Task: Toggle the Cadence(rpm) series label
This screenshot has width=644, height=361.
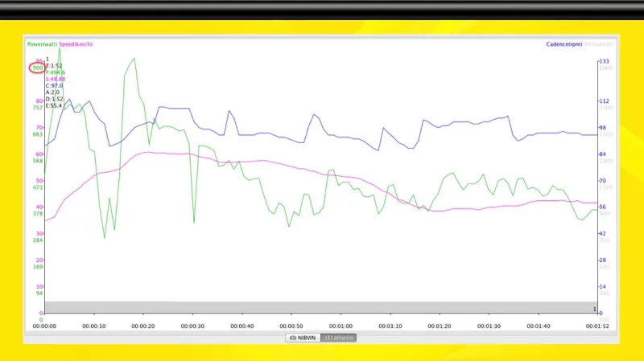Action: (563, 44)
